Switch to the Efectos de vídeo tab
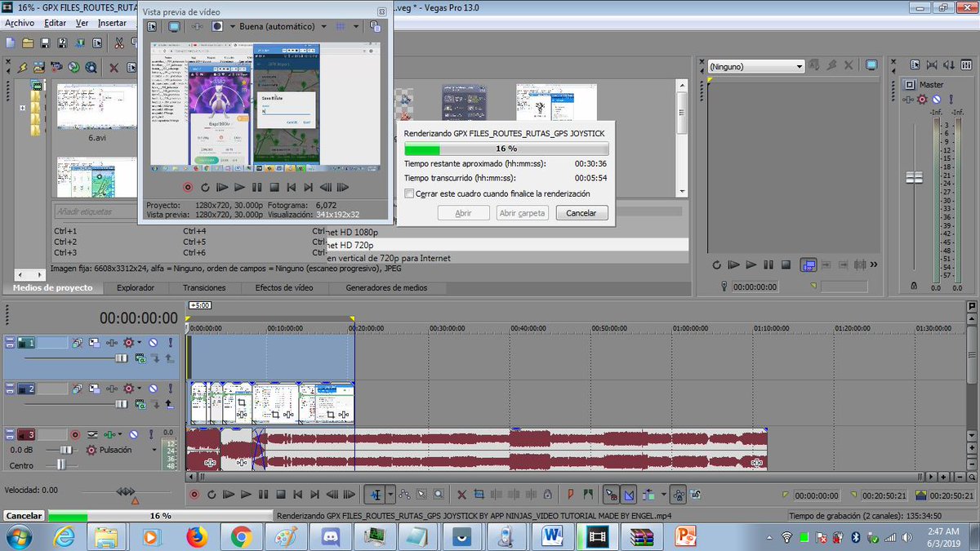Image resolution: width=980 pixels, height=551 pixels. [x=283, y=287]
